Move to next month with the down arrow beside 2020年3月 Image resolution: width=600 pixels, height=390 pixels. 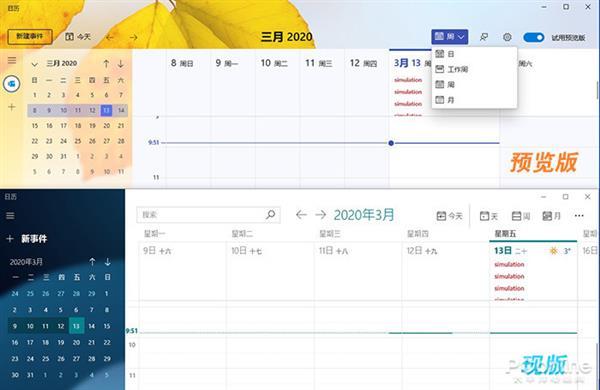(x=108, y=262)
